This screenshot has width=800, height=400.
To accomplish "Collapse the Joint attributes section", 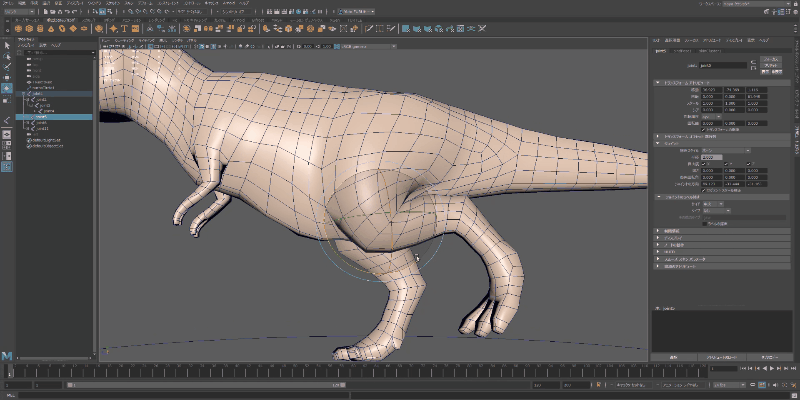I will click(656, 143).
